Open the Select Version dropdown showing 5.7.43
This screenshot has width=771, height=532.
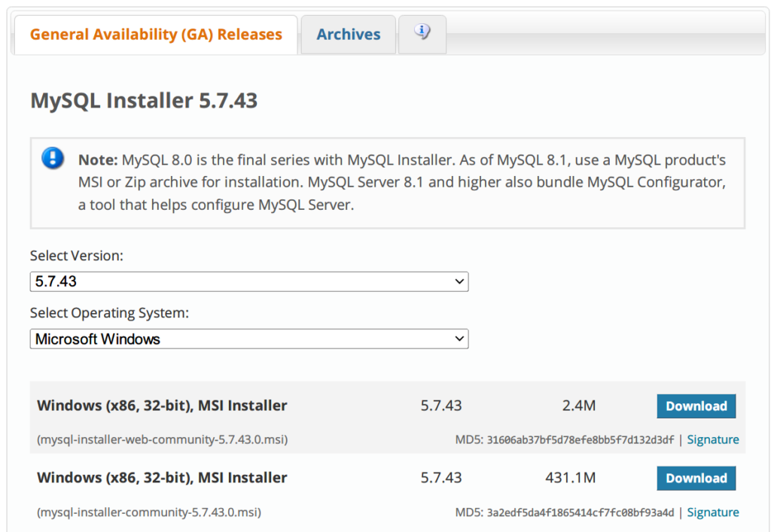coord(249,281)
